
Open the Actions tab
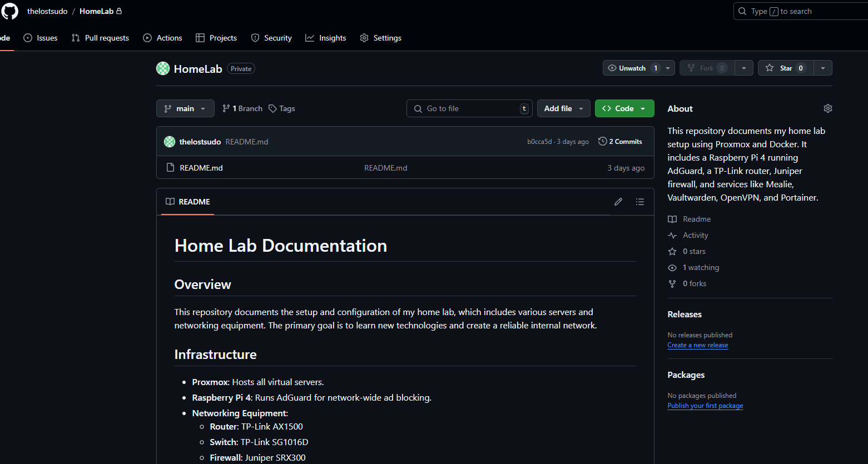(x=162, y=38)
